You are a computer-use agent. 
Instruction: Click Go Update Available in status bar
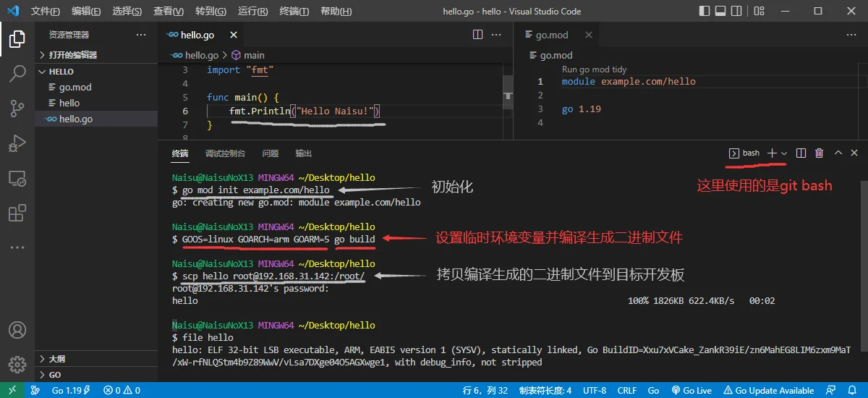769,391
